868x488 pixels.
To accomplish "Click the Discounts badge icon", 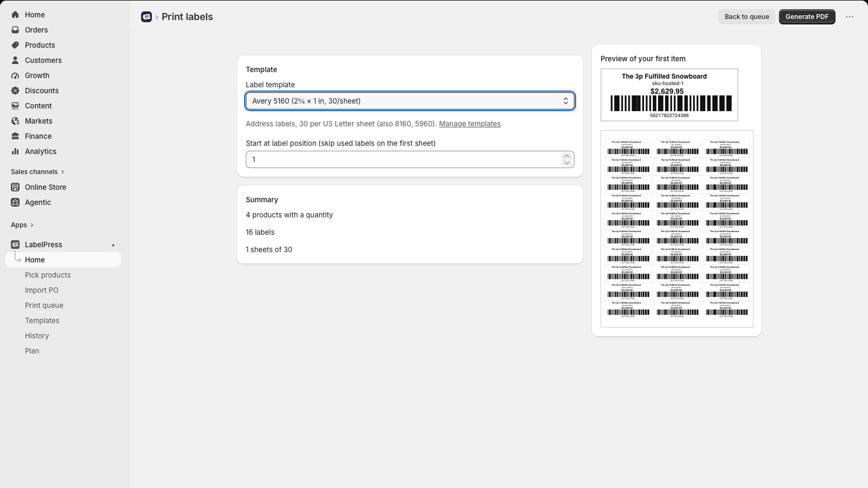I will pos(15,91).
